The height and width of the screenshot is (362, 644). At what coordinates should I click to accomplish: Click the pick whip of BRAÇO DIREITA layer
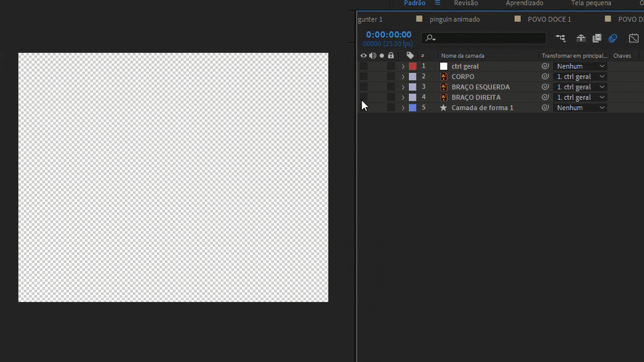pos(545,97)
